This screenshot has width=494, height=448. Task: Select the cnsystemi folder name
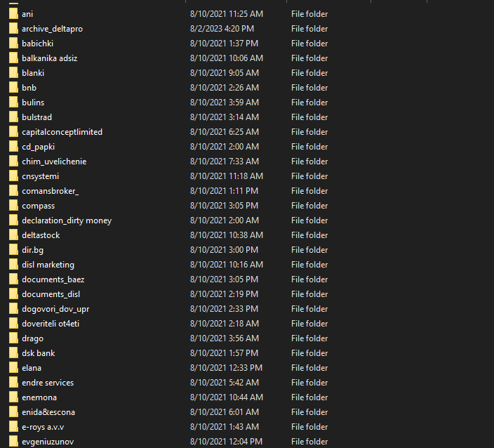[40, 176]
